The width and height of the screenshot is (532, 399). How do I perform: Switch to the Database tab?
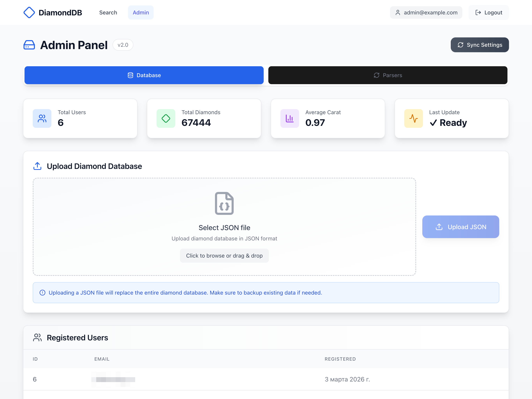click(x=144, y=75)
